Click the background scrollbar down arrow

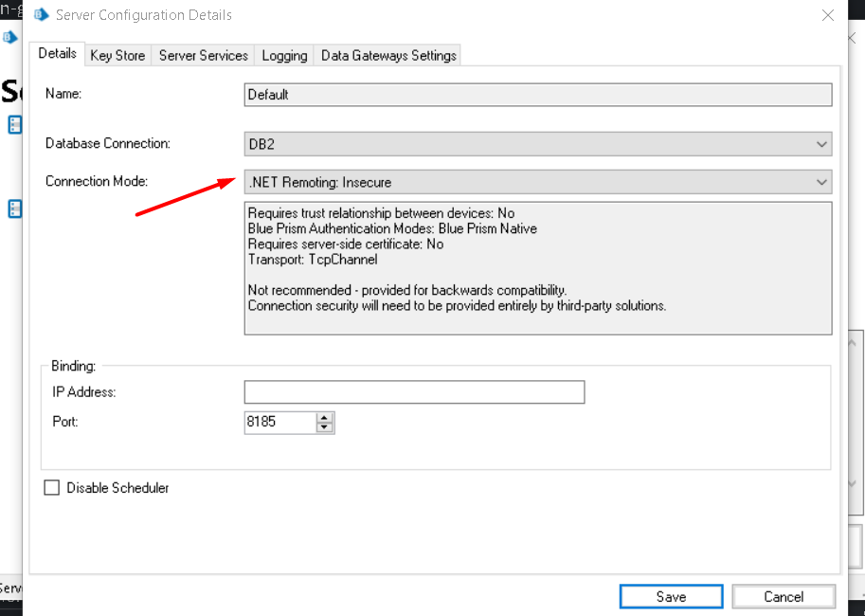point(854,483)
